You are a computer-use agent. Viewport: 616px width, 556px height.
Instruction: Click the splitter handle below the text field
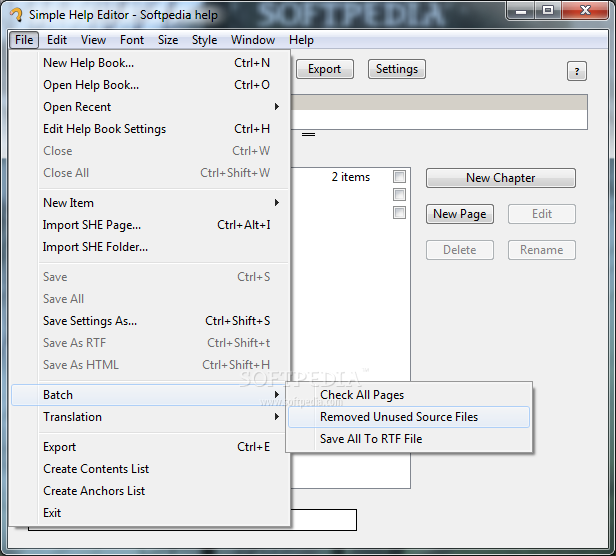(308, 134)
